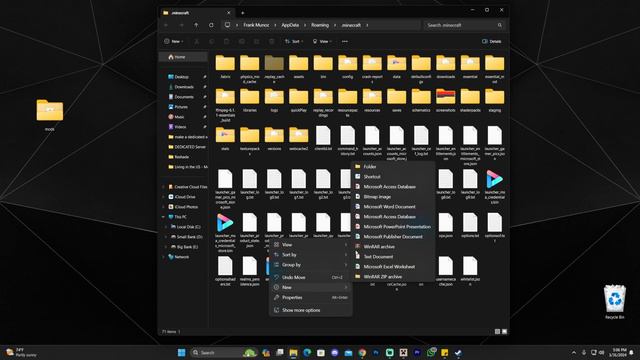640x360 pixels.
Task: Expand the This PC tree node
Action: [164, 217]
